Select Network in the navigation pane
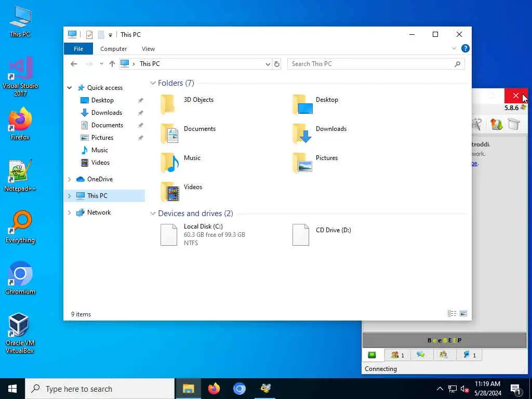This screenshot has width=532, height=399. click(x=99, y=212)
